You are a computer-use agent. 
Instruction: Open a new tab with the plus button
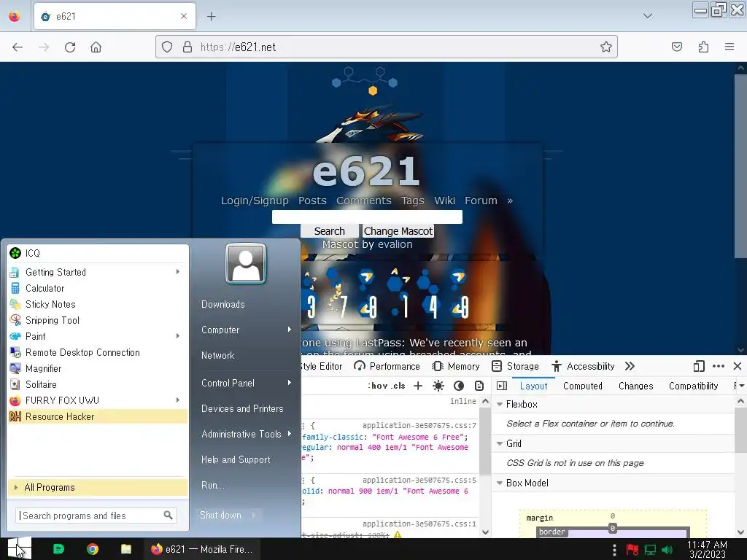tap(211, 17)
